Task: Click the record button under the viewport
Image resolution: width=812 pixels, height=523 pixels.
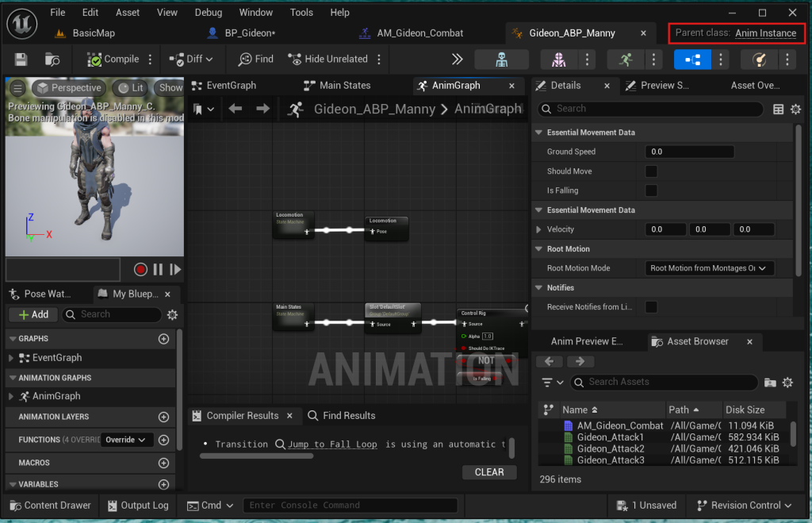Action: click(x=140, y=270)
